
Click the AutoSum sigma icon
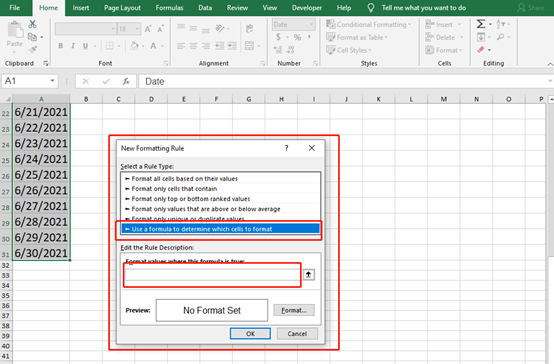(x=481, y=24)
